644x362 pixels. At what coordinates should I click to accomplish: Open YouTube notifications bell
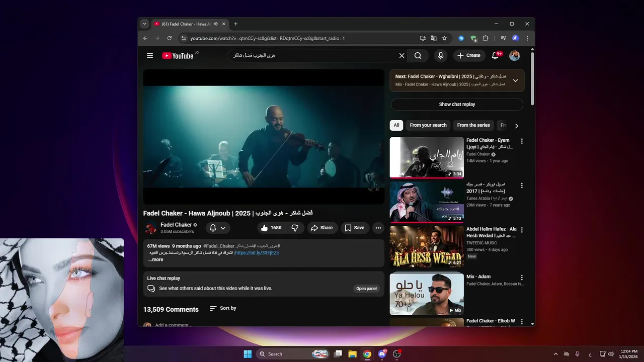point(496,56)
